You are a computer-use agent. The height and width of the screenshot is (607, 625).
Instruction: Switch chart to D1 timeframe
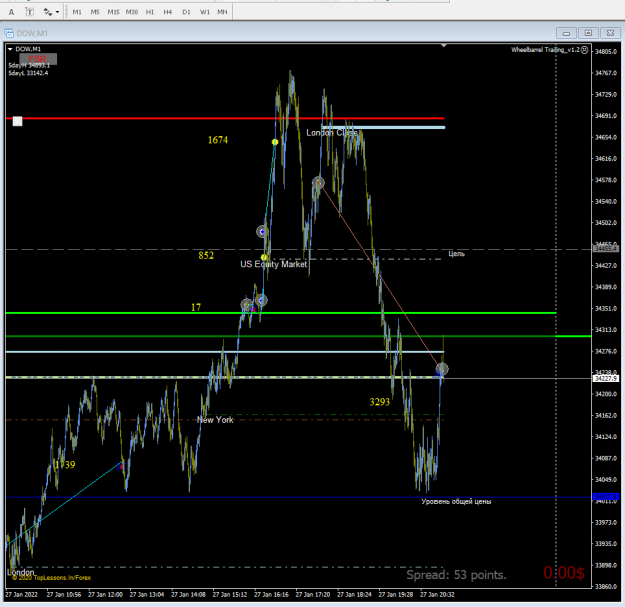point(186,12)
